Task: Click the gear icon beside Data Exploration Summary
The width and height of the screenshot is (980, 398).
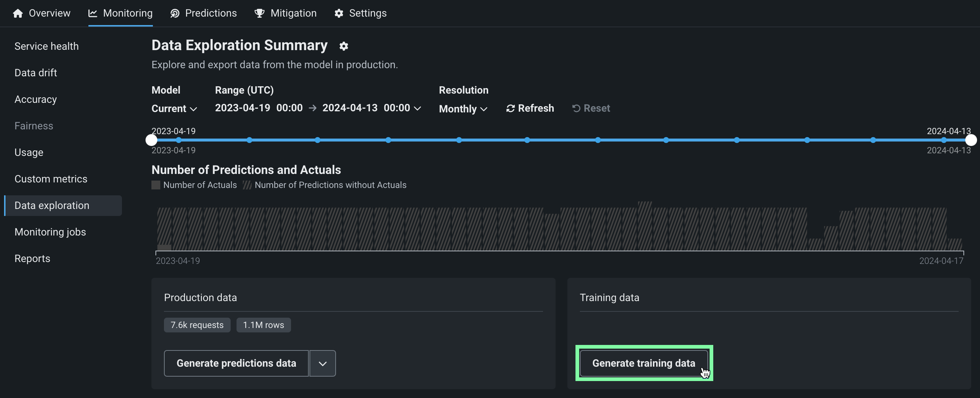Action: 343,46
